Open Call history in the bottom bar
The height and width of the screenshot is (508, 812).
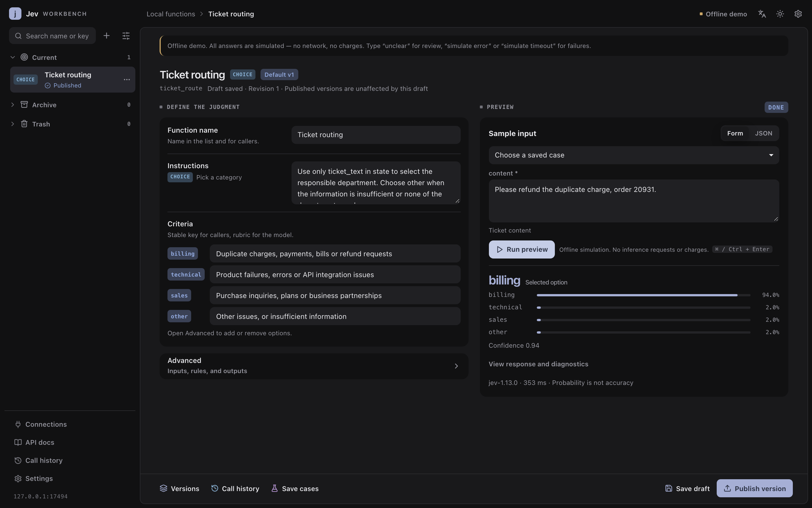235,489
